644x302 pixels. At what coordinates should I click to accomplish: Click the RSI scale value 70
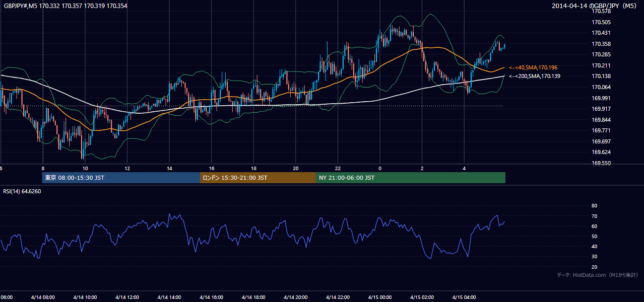[594, 216]
